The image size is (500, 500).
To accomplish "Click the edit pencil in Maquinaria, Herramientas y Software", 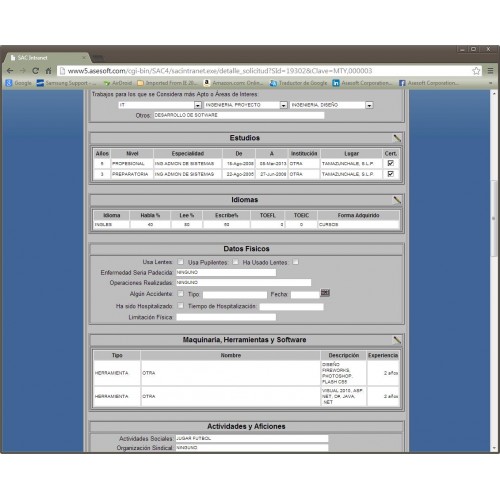I will coord(397,340).
